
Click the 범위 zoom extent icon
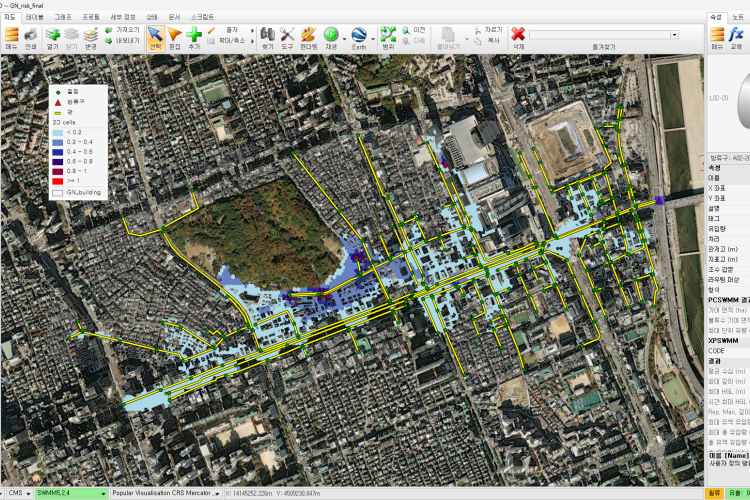click(388, 38)
